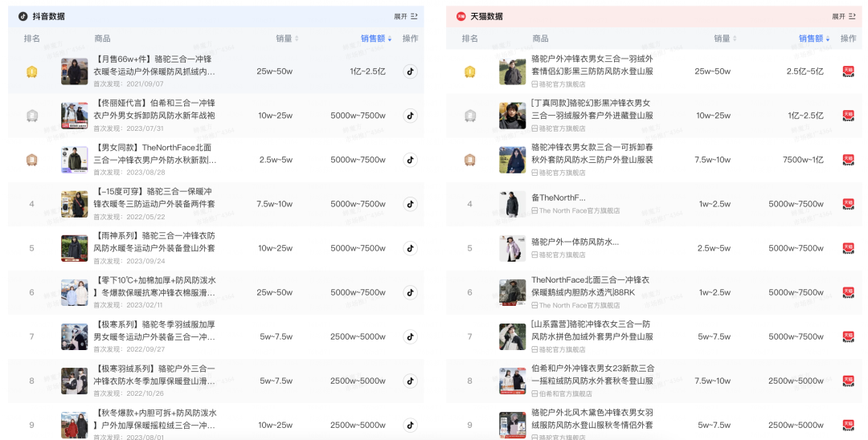
Task: Open 佟丽娅代言 伯希和三合一冲锋衣 title
Action: coord(154,109)
